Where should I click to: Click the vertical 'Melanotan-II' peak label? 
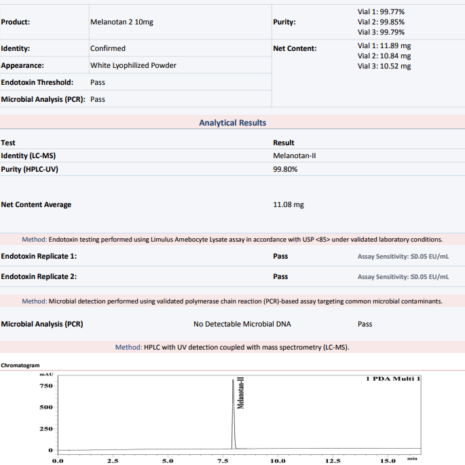coord(241,393)
